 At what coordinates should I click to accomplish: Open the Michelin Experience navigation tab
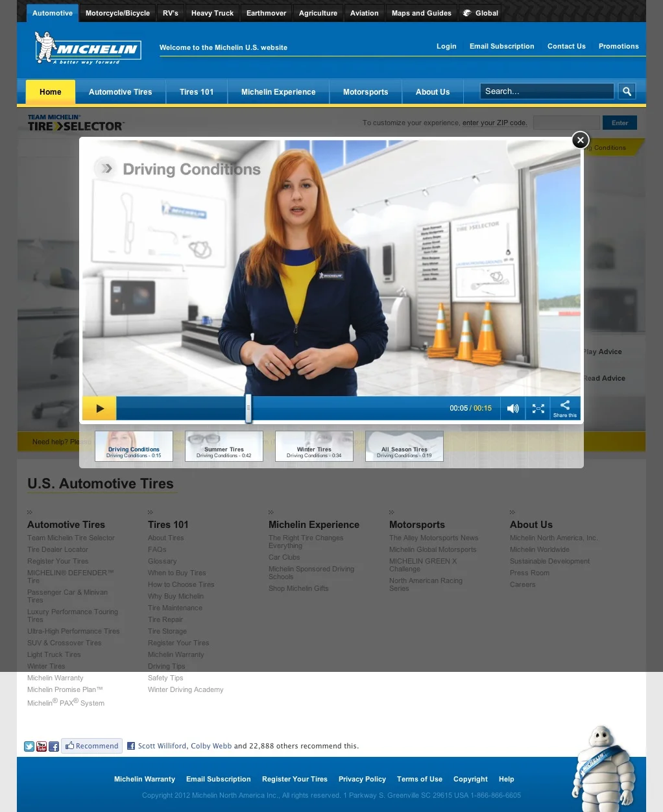[278, 92]
